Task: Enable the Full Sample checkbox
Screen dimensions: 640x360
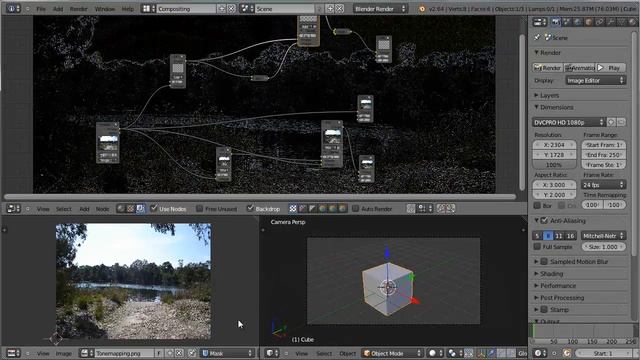Action: pos(537,247)
